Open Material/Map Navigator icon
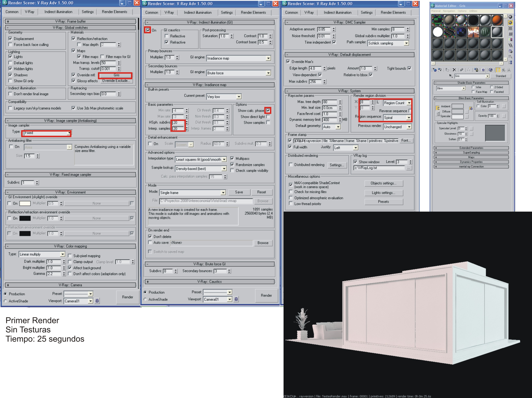 coord(510,63)
